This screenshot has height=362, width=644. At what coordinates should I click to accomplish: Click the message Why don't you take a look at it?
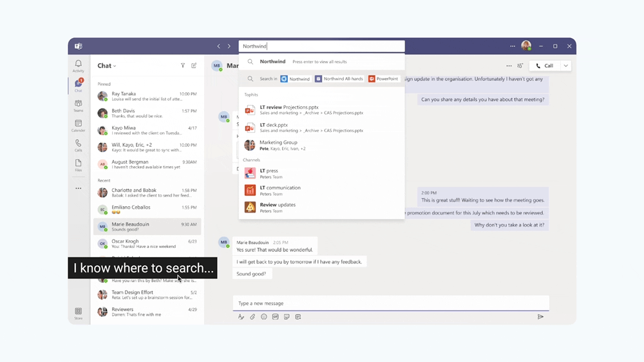coord(509,225)
